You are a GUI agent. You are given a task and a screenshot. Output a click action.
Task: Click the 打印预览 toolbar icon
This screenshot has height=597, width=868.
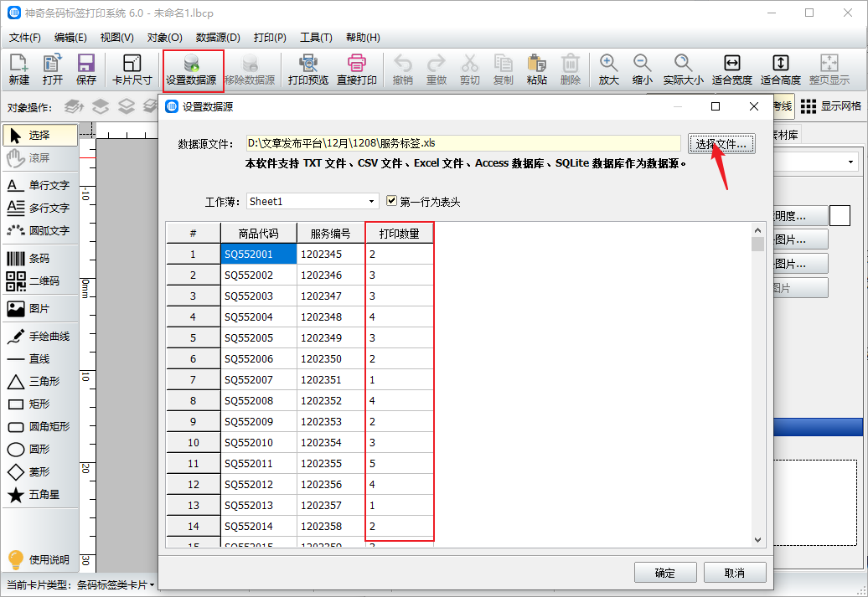click(x=307, y=69)
